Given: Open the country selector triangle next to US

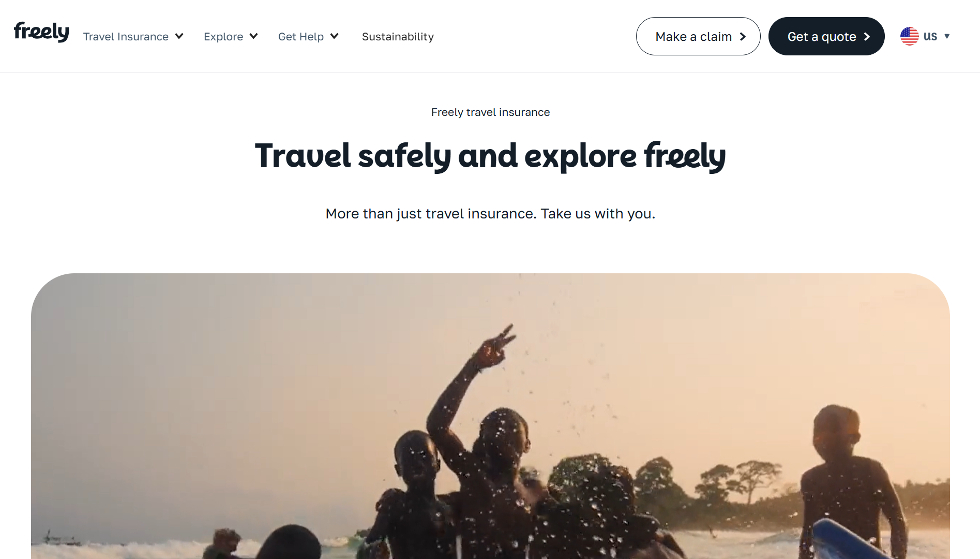Looking at the screenshot, I should pos(947,36).
